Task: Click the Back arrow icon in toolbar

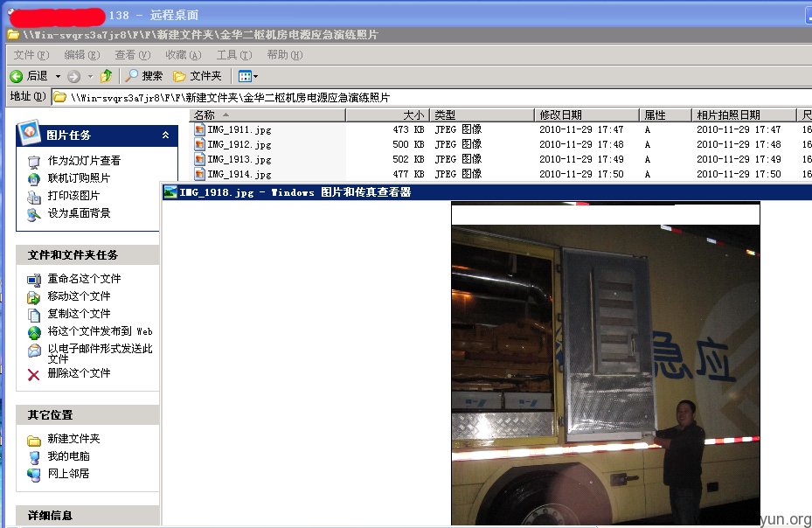Action: [x=16, y=76]
